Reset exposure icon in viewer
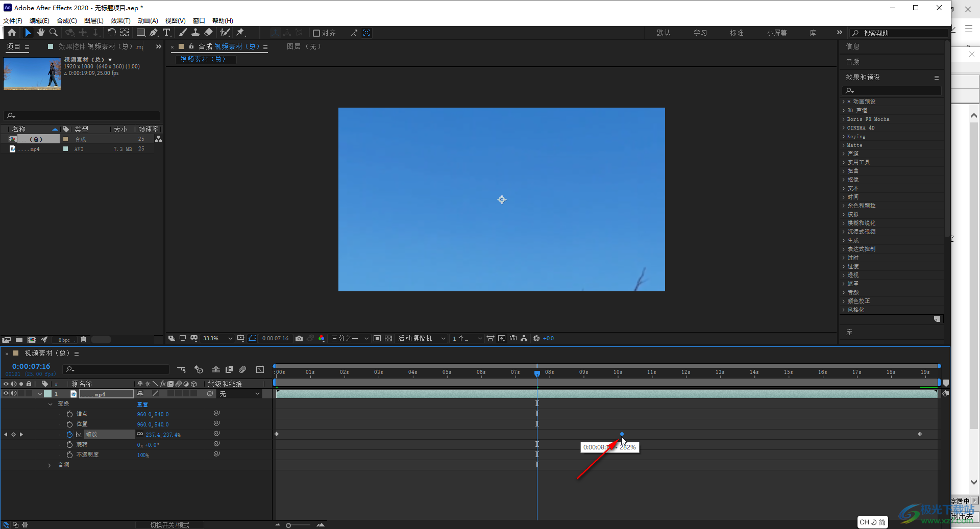This screenshot has width=980, height=529. (536, 339)
